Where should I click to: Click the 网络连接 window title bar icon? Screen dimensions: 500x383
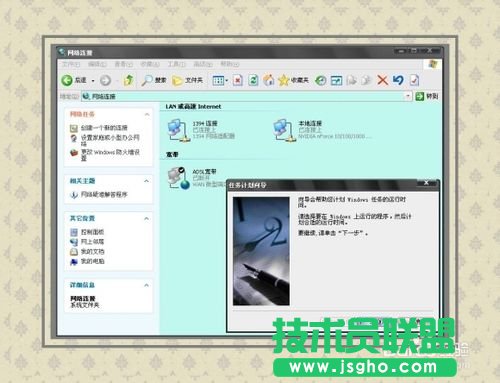point(61,52)
